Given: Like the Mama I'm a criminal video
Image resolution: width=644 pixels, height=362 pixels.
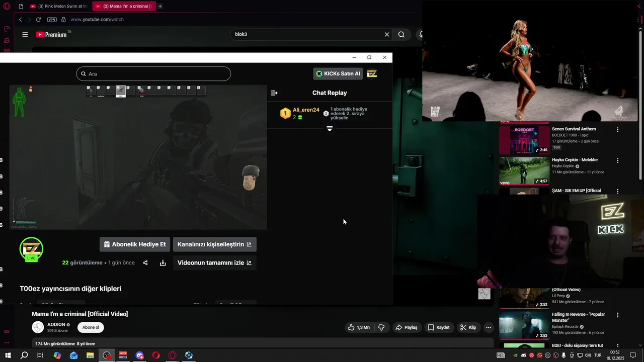Looking at the screenshot, I should 359,327.
